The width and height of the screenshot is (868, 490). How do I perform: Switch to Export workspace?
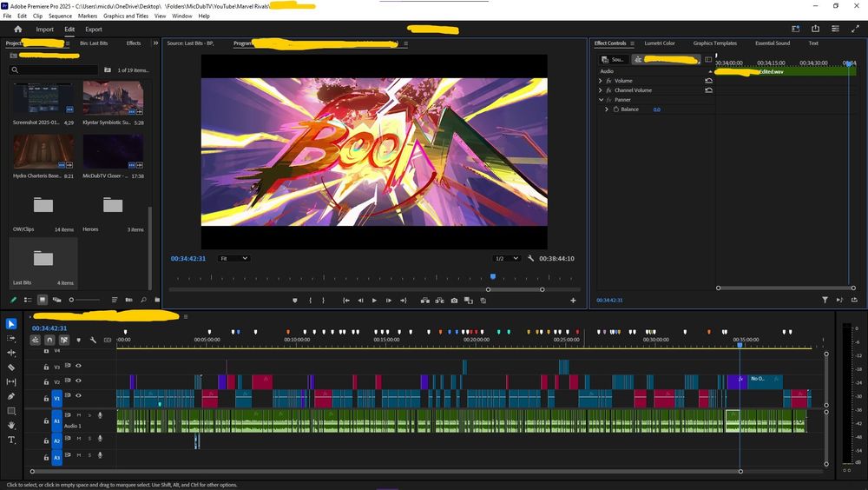[94, 30]
